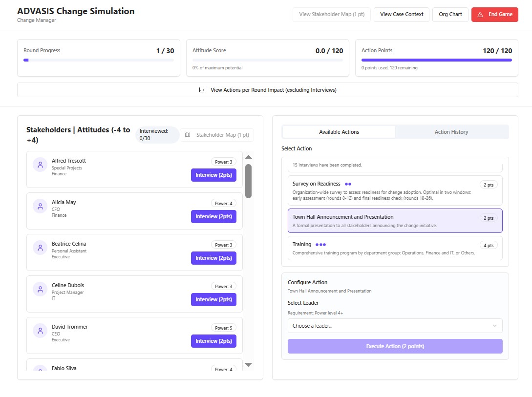The height and width of the screenshot is (397, 532).
Task: Click Beatrice Celina's avatar icon
Action: point(40,248)
